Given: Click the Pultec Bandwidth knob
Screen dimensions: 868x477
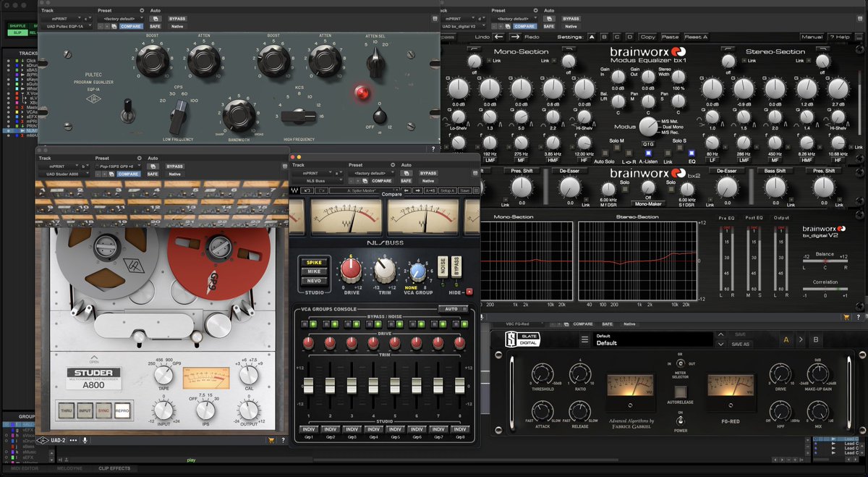Looking at the screenshot, I should tap(239, 115).
